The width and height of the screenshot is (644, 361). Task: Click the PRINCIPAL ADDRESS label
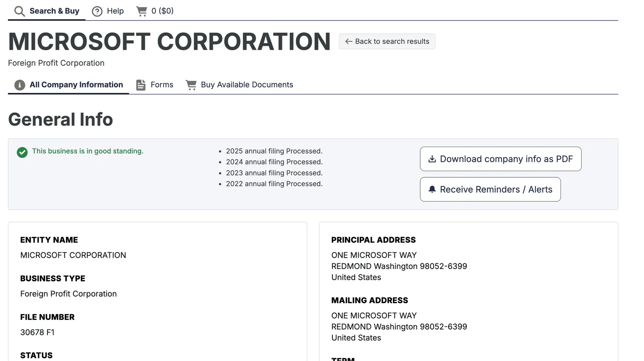[x=374, y=240]
